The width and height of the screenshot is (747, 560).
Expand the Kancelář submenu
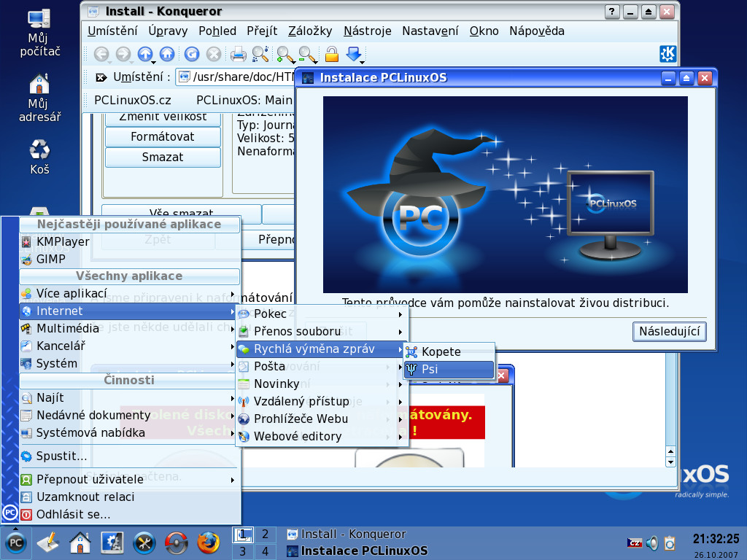(130, 346)
